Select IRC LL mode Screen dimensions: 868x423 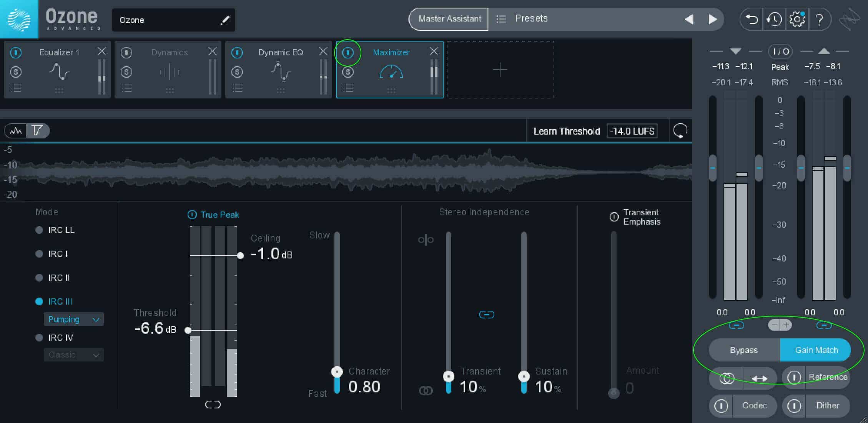coord(39,230)
